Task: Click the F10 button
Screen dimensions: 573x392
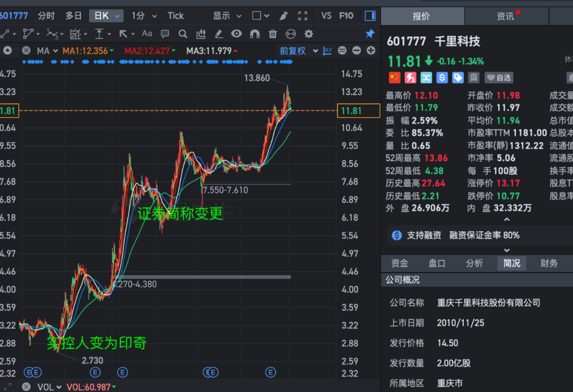Action: coord(346,16)
